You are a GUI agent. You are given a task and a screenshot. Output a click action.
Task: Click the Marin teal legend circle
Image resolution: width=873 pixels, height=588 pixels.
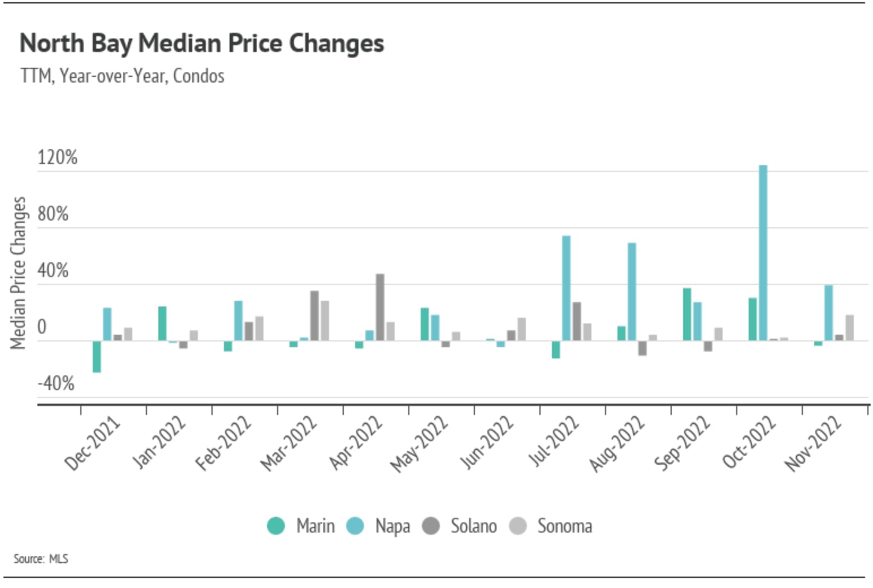click(276, 526)
